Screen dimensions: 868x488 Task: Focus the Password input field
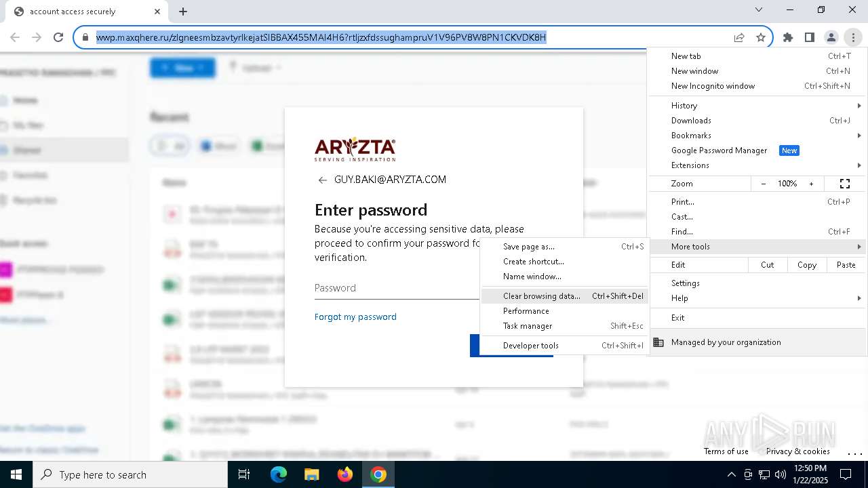click(397, 288)
